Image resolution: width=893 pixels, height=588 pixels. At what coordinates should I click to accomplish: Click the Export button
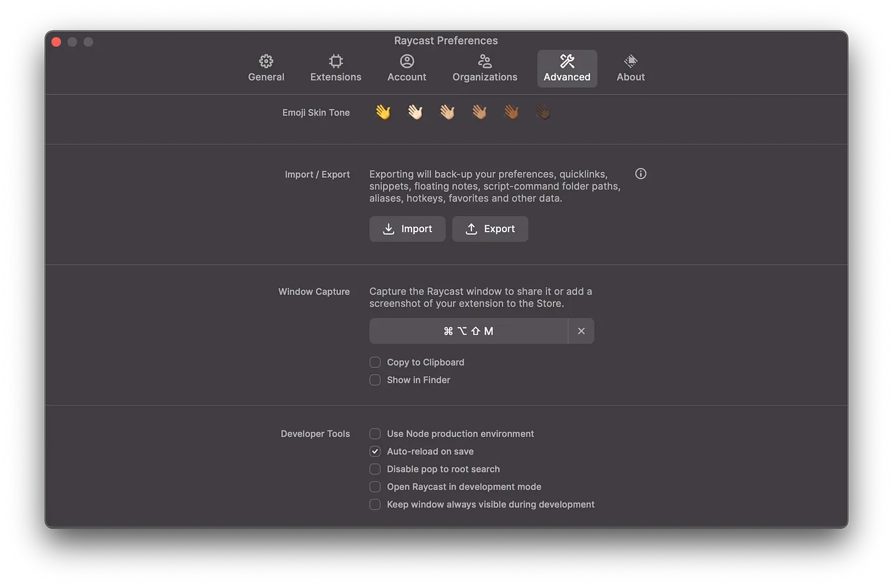(x=490, y=229)
